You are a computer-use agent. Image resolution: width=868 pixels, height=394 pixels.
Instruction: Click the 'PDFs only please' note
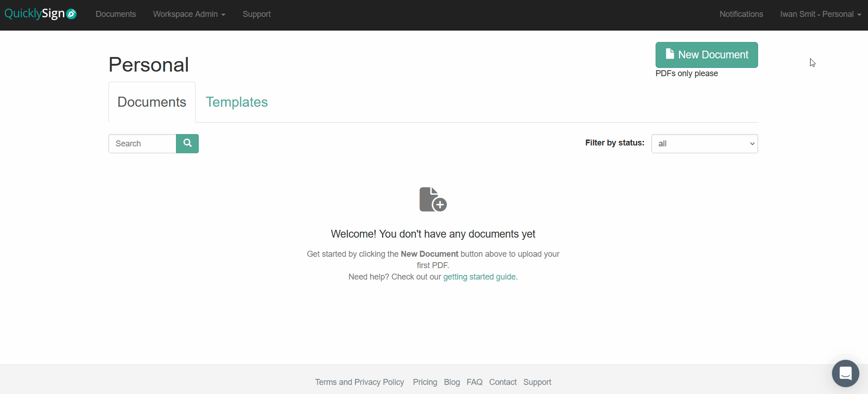pyautogui.click(x=687, y=73)
